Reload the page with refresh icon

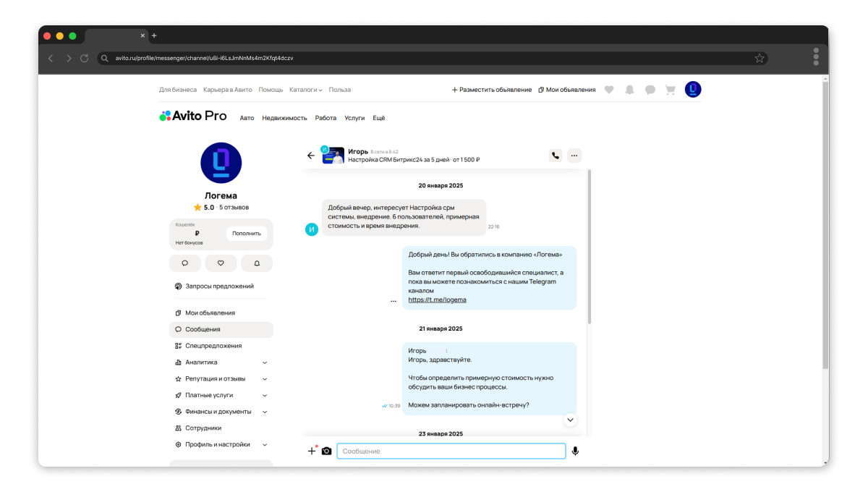tap(85, 58)
